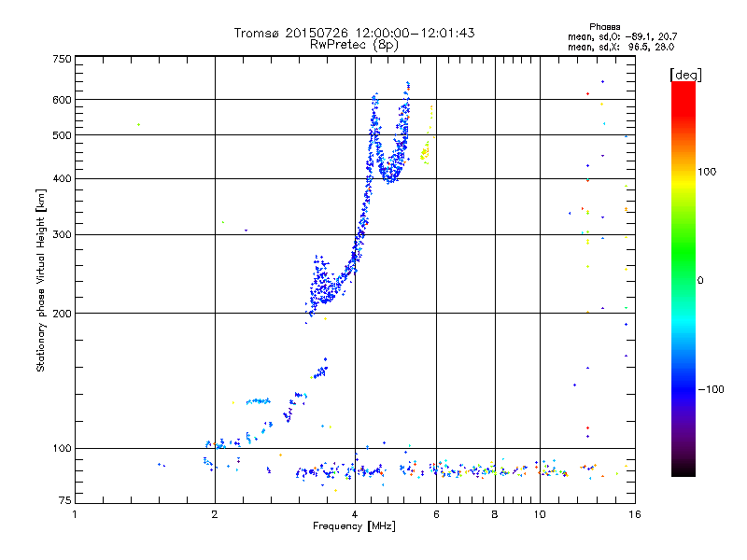Click the x-axis tick label '1'
Screen dimensions: 747x560
coord(75,514)
